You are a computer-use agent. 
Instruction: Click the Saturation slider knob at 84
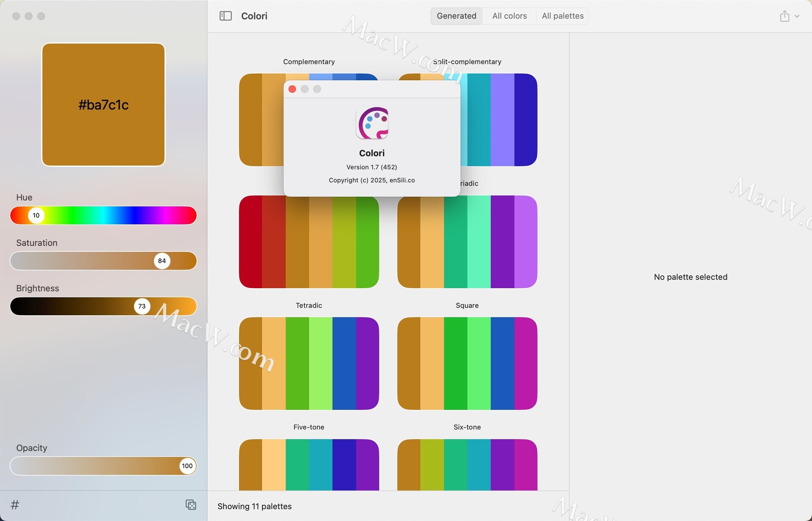tap(162, 261)
